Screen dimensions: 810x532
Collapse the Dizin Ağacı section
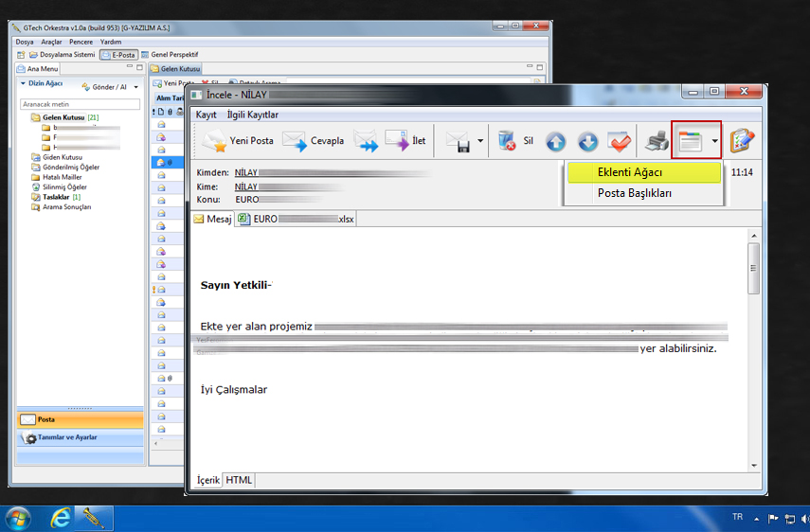(23, 83)
